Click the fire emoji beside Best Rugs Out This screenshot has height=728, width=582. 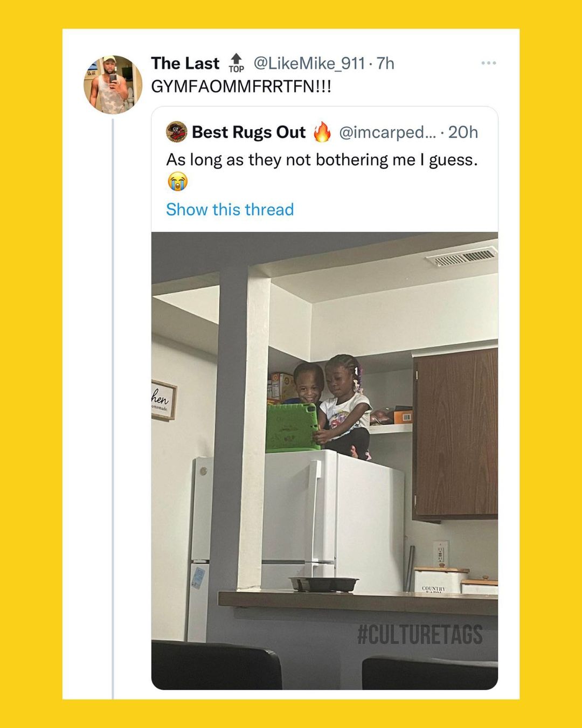click(322, 132)
